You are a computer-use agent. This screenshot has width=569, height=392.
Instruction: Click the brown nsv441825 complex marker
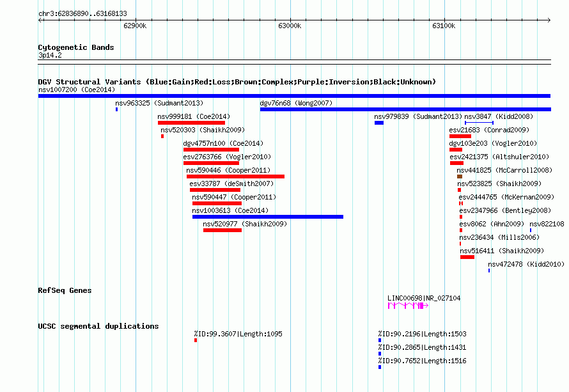(460, 176)
